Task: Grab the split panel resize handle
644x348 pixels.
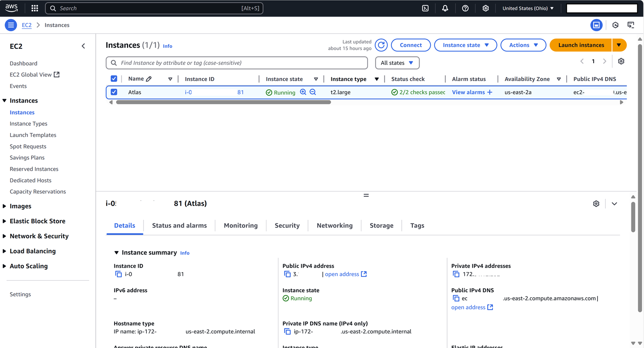Action: [x=366, y=195]
